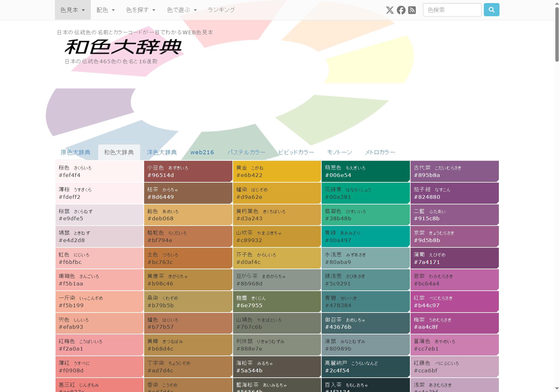This screenshot has width=560, height=392.
Task: Open the 青緑 #00a497 color
Action: tap(366, 237)
